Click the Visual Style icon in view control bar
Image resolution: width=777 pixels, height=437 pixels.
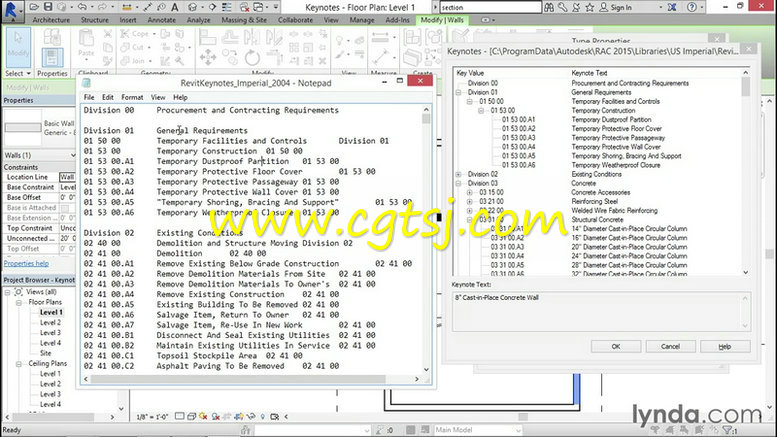tap(191, 417)
